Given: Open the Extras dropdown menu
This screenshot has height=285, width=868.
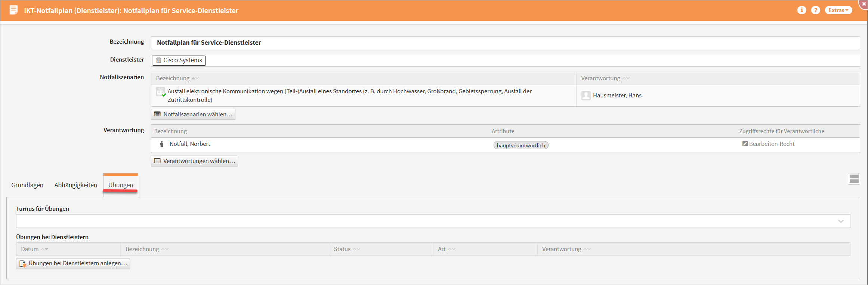Looking at the screenshot, I should tap(838, 10).
